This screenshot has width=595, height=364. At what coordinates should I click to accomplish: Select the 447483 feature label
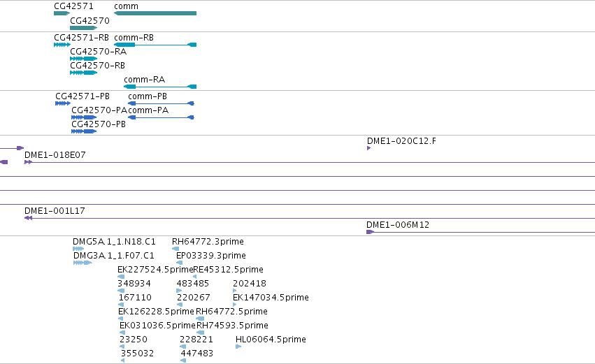tap(197, 354)
